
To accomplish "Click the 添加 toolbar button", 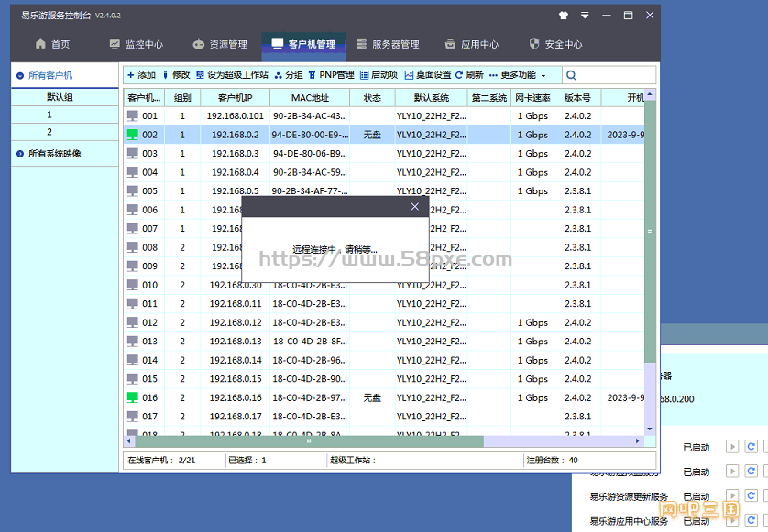I will click(x=141, y=75).
